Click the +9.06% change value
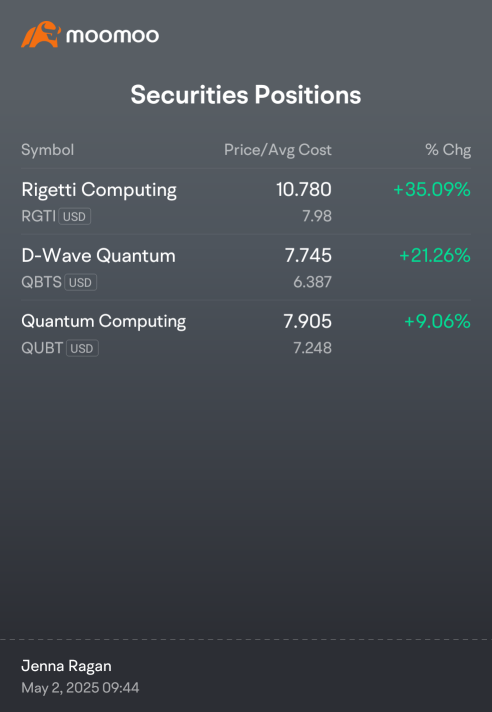 click(x=437, y=321)
